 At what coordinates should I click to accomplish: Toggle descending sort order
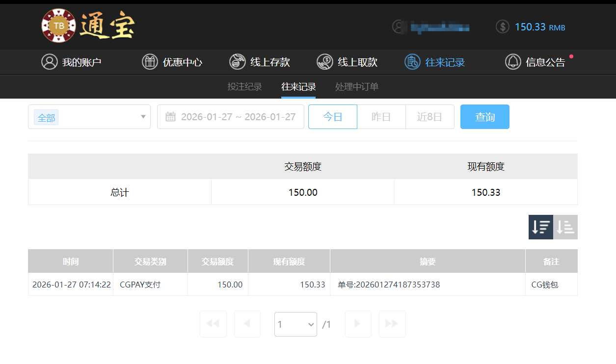point(541,227)
